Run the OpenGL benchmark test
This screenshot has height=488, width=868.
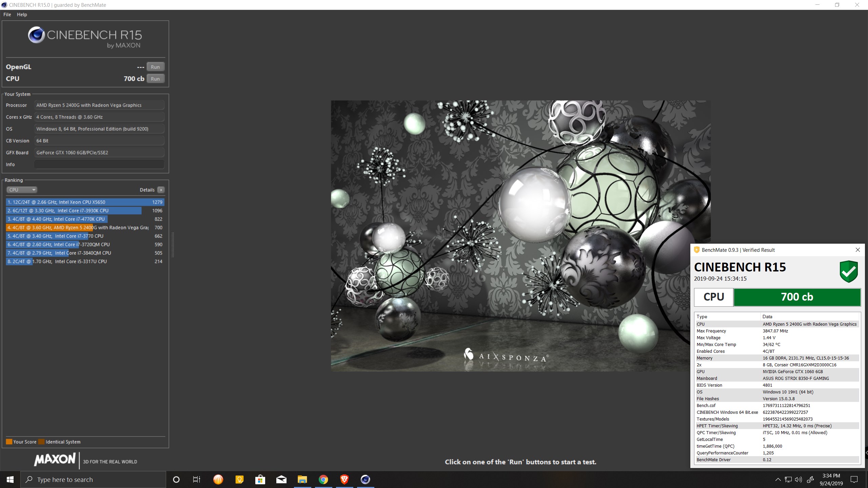click(155, 67)
